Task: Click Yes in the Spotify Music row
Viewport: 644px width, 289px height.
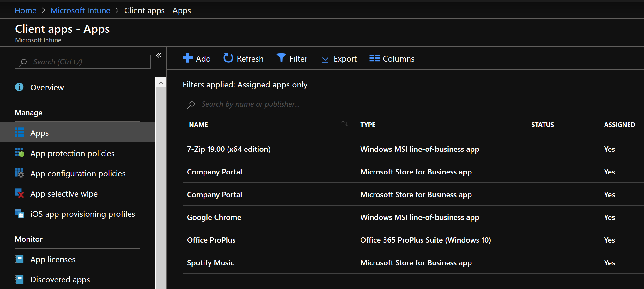Action: coord(610,262)
